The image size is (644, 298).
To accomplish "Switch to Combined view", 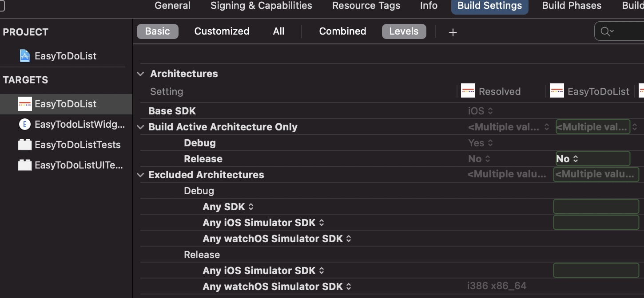I will coord(342,31).
